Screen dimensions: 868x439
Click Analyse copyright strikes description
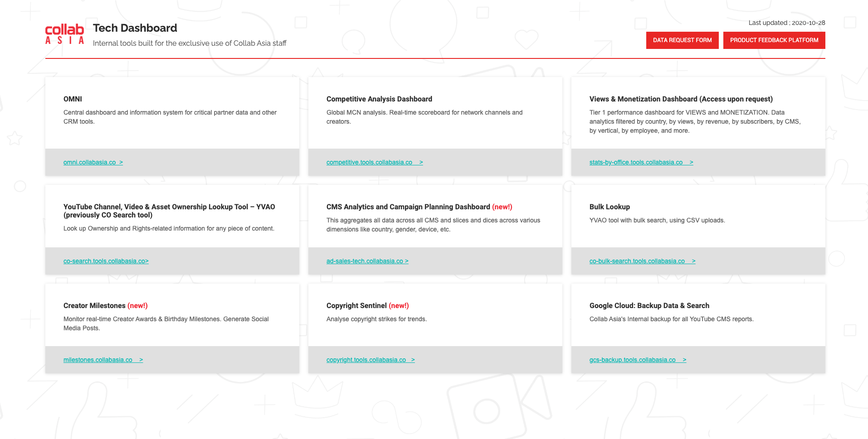[376, 319]
